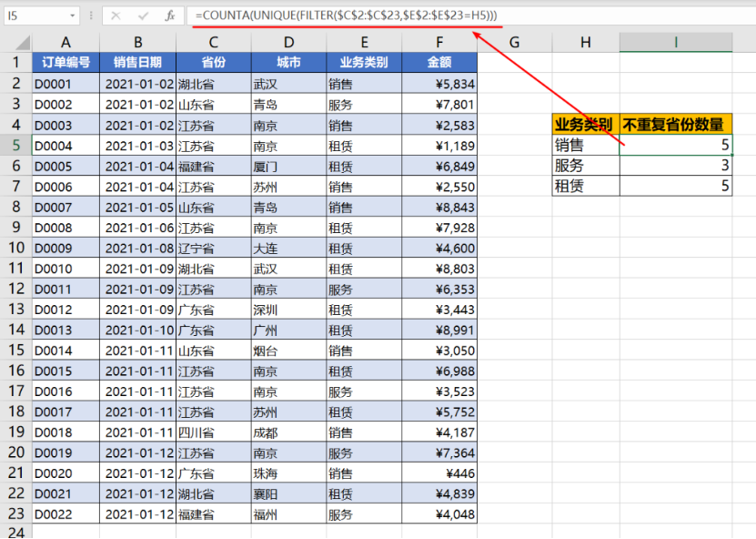Select cell containing order D0010
756x539 pixels.
tap(66, 269)
